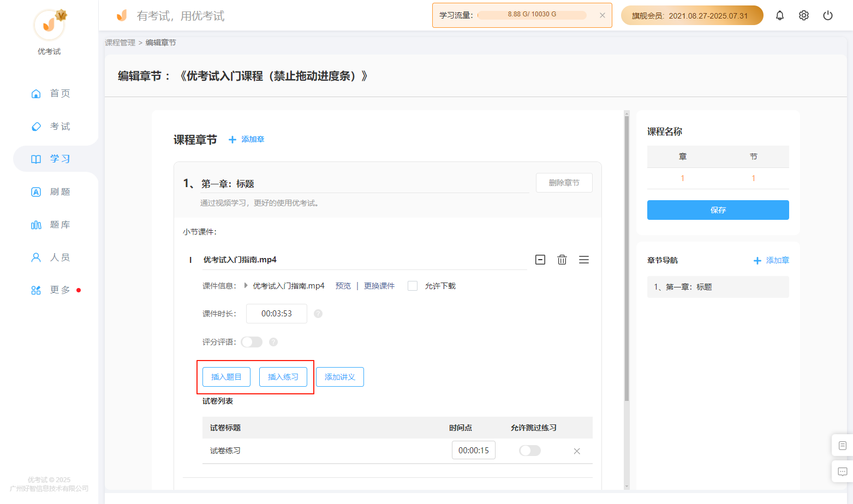Open 人员 in the sidebar

[50, 257]
